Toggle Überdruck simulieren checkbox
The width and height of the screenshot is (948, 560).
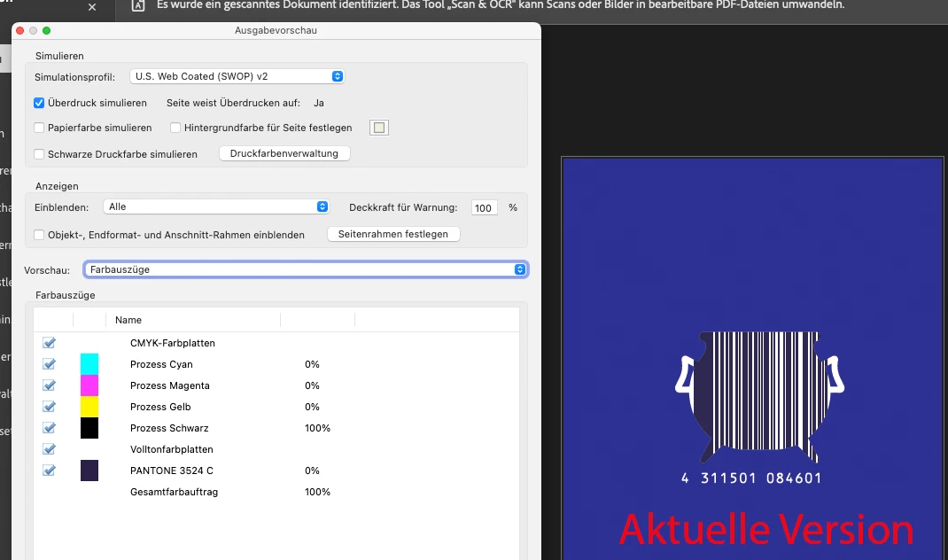tap(39, 103)
